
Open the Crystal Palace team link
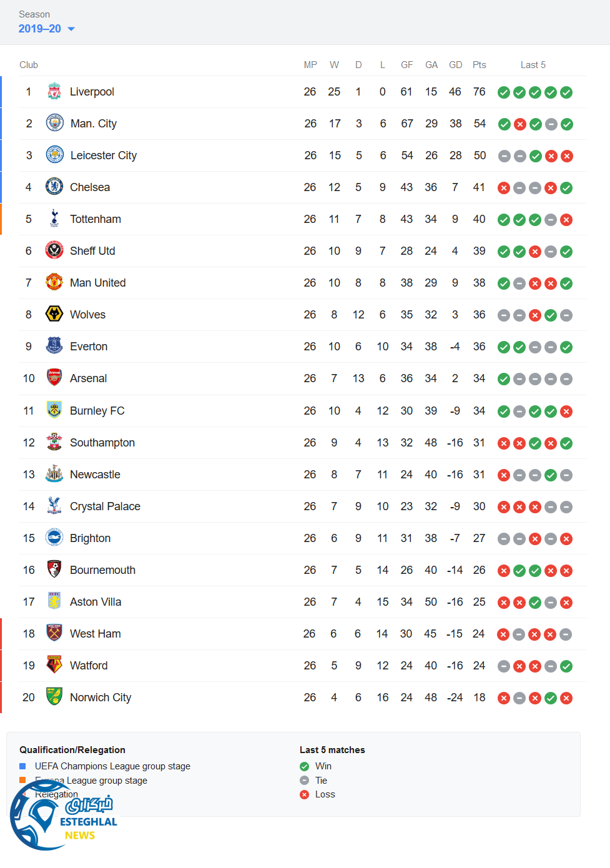point(105,506)
